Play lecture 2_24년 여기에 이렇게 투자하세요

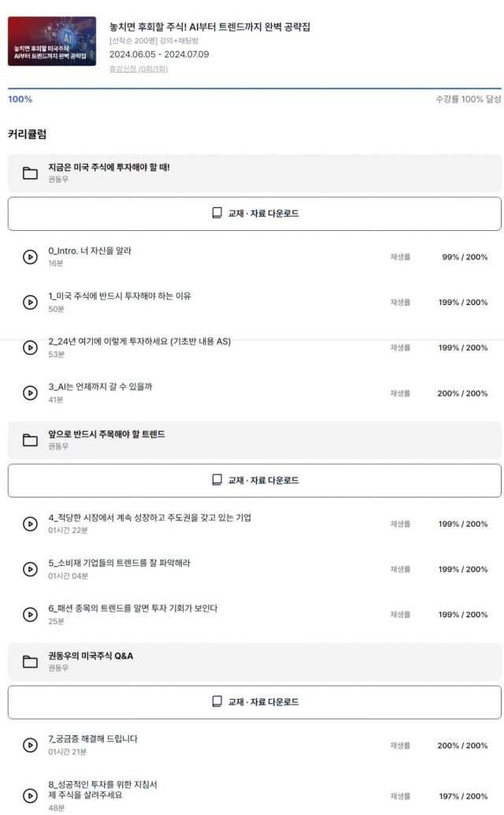click(x=30, y=348)
